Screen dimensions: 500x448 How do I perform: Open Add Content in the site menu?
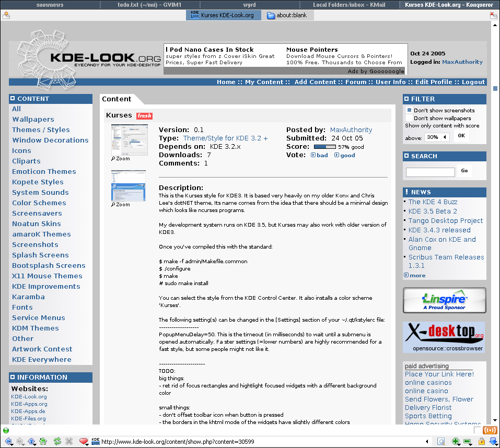tap(315, 82)
